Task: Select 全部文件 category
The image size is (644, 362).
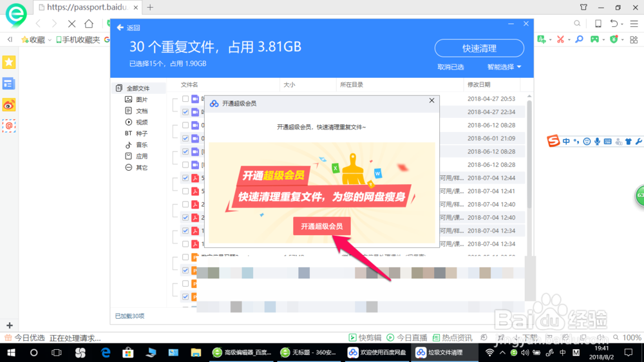Action: pos(138,88)
